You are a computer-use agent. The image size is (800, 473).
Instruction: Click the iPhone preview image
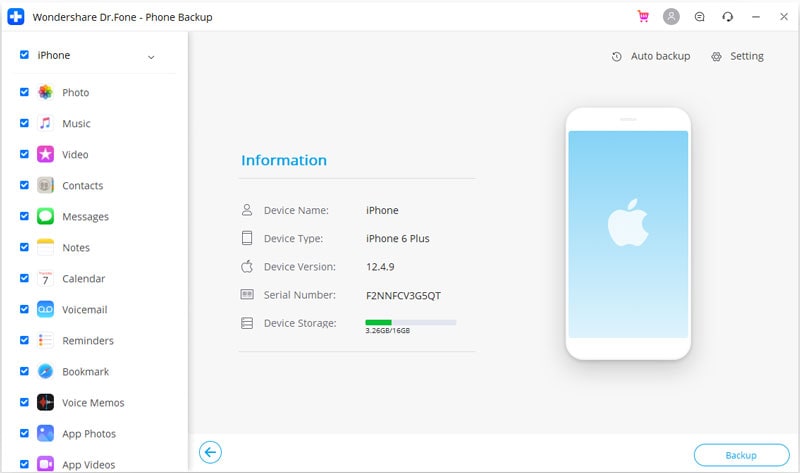pos(627,234)
